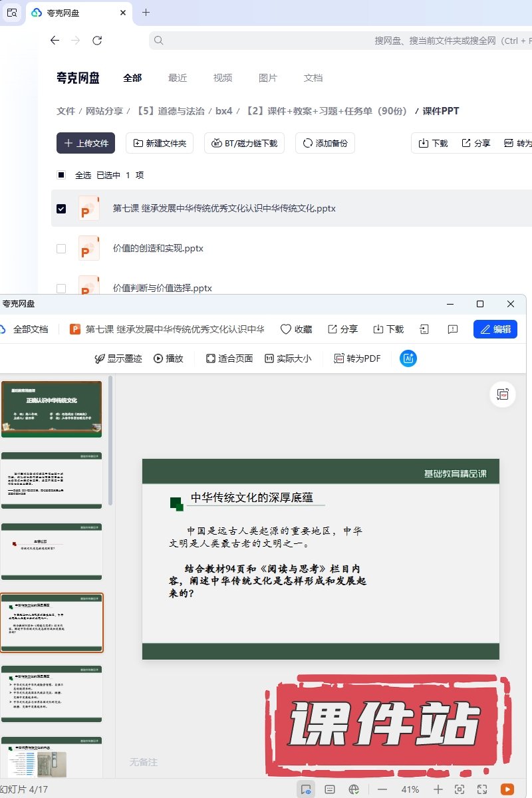This screenshot has height=798, width=532.
Task: Open the 文档 tab
Action: (313, 78)
